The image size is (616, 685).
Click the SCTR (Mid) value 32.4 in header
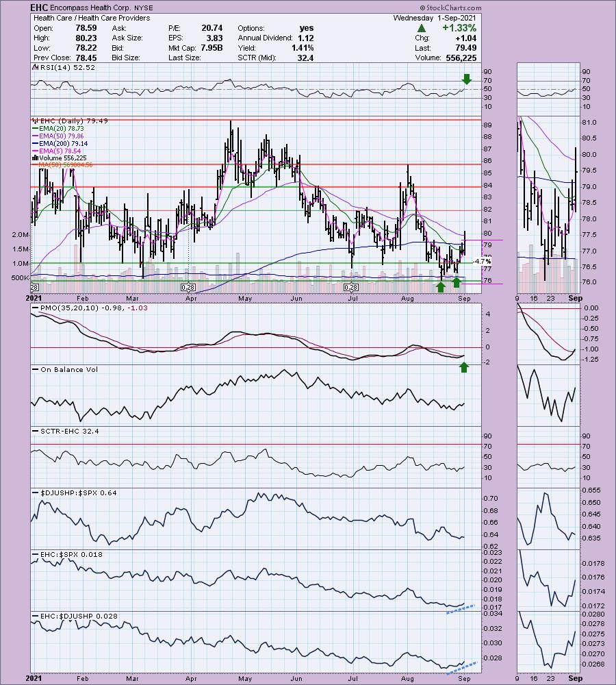(305, 58)
